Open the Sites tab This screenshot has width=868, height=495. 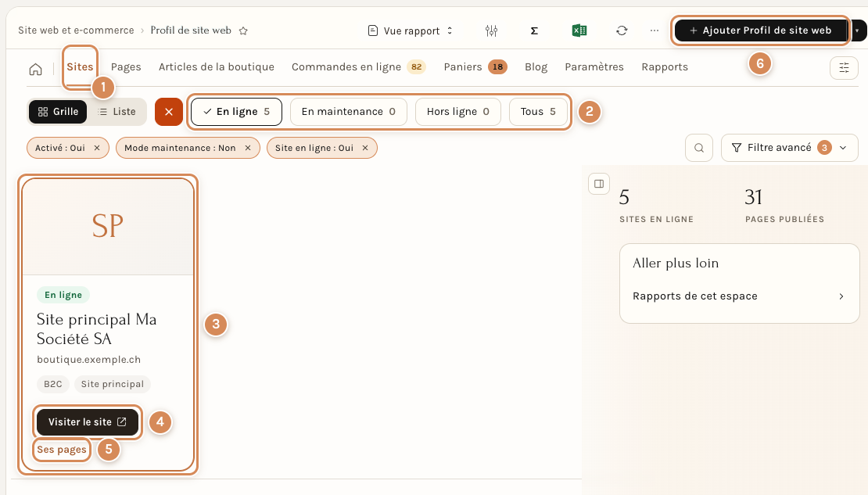click(x=80, y=67)
